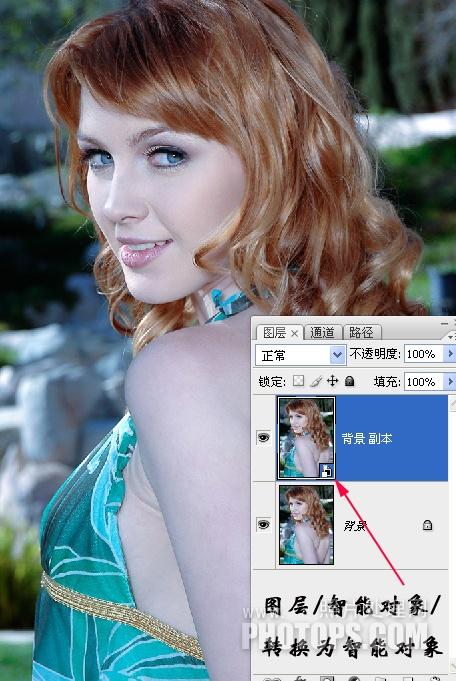Click the 背景 layer thumbnail
This screenshot has height=681, width=456.
pyautogui.click(x=307, y=525)
